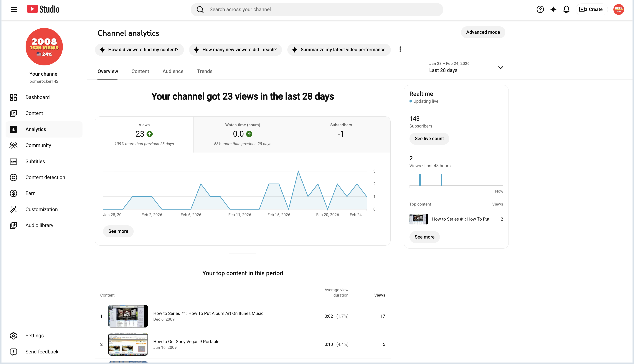Viewport: 634px width, 364px height.
Task: Click the YouTube Studio logo
Action: (x=43, y=9)
